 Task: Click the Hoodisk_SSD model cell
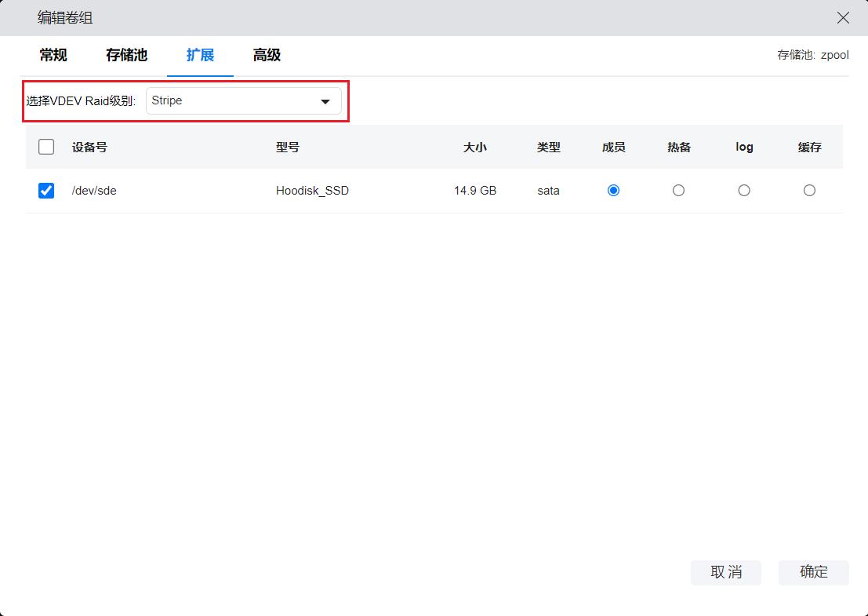312,191
